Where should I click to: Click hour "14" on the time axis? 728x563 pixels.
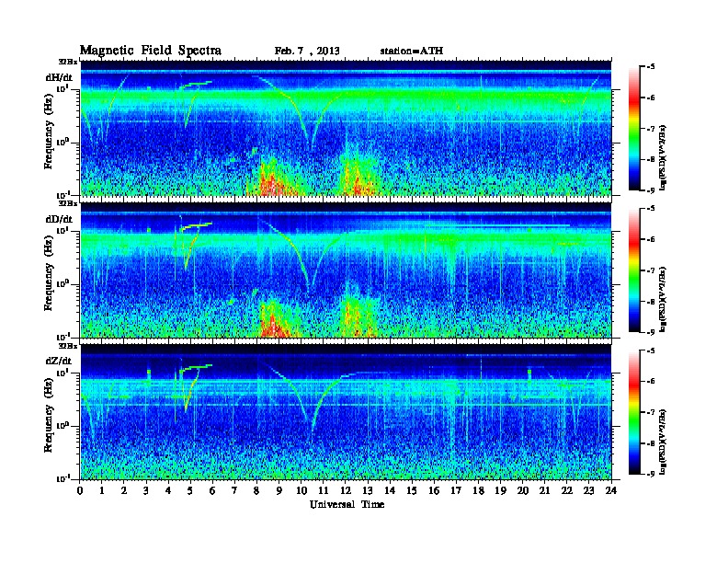[390, 490]
